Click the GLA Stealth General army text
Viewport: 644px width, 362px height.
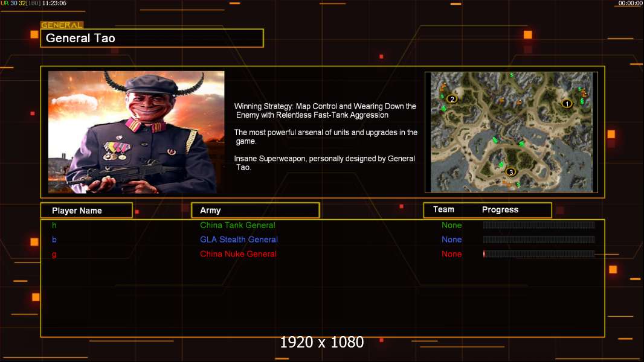(x=239, y=240)
